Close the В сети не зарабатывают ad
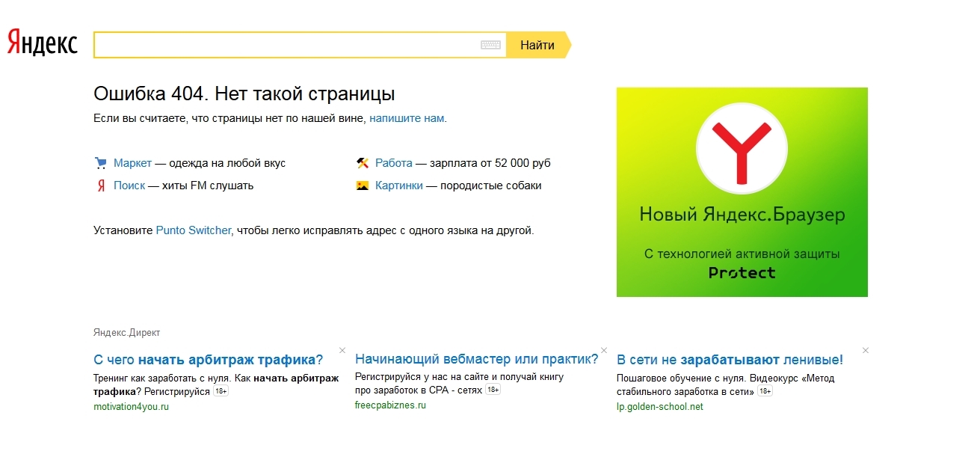980x469 pixels. [866, 350]
